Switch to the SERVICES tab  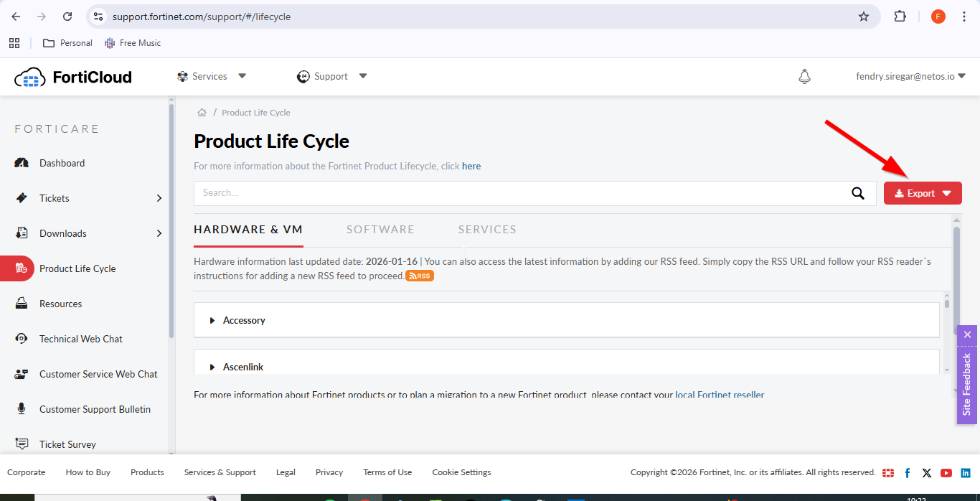click(x=487, y=230)
